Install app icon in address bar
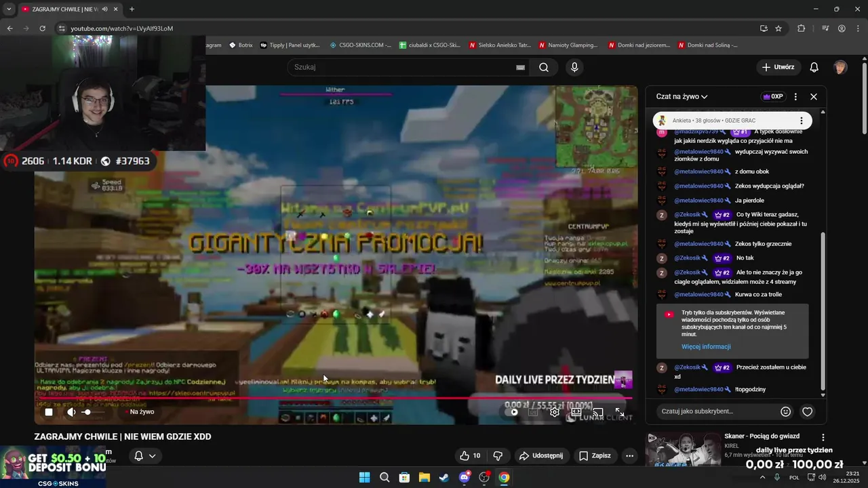 764,28
